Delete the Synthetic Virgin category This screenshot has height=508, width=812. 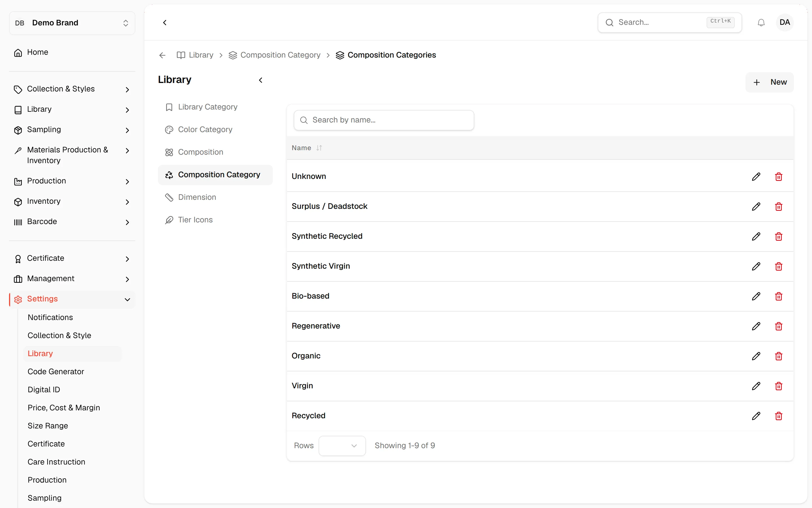[778, 266]
